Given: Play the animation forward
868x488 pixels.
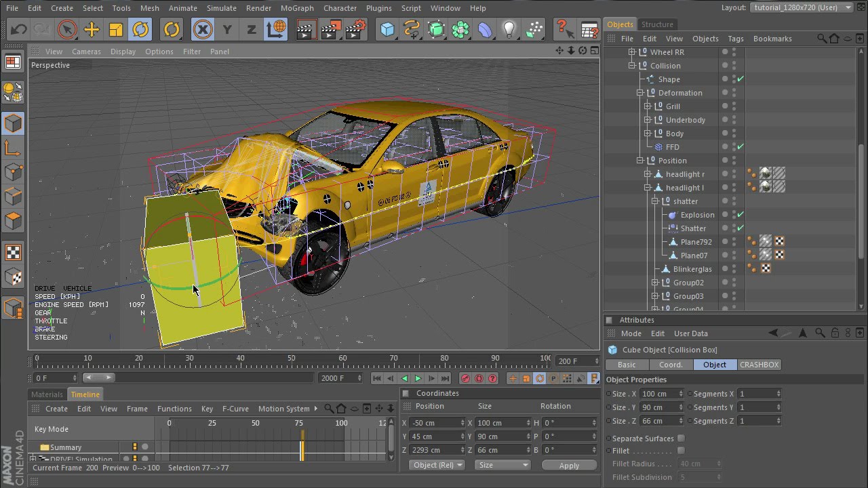Looking at the screenshot, I should 418,378.
